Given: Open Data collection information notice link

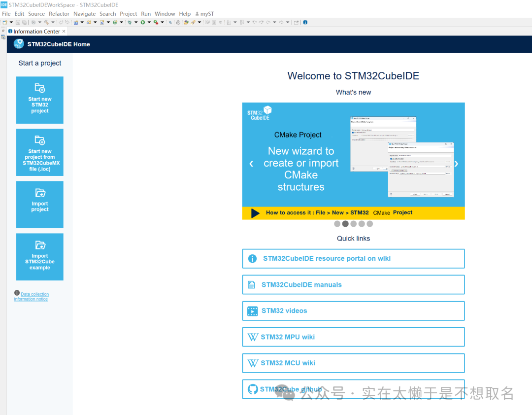Looking at the screenshot, I should [x=32, y=297].
